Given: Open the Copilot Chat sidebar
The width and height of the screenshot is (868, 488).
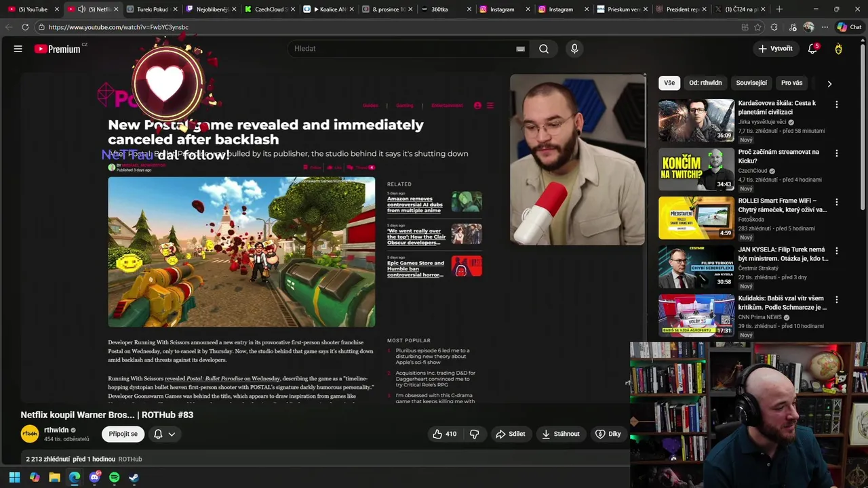Looking at the screenshot, I should coord(849,27).
